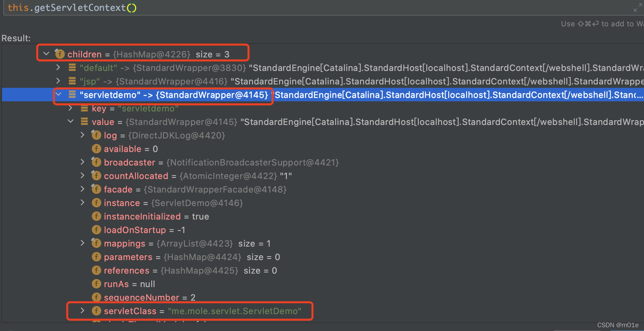
Task: Select the value = {StandardWrapper@4145} row
Action: click(323, 122)
